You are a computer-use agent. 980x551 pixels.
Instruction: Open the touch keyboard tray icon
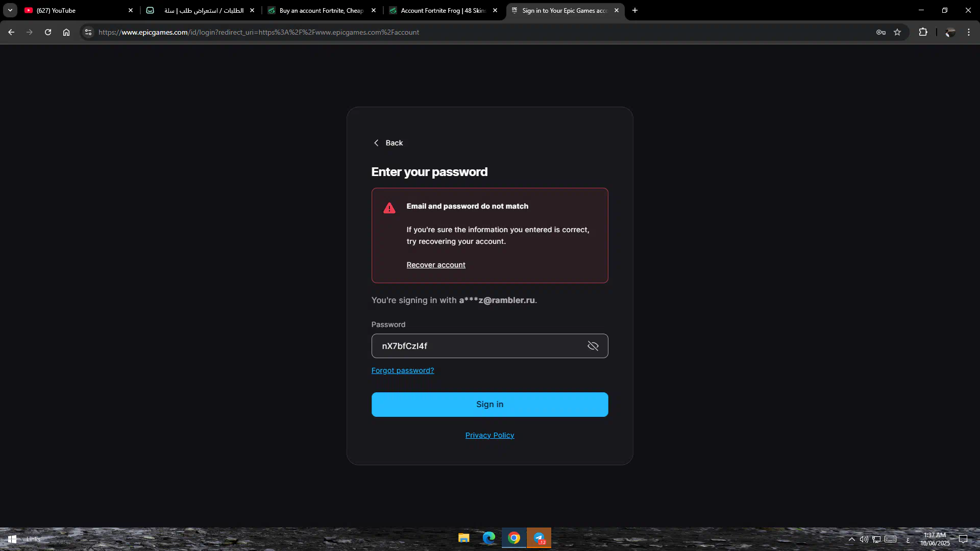pos(891,539)
